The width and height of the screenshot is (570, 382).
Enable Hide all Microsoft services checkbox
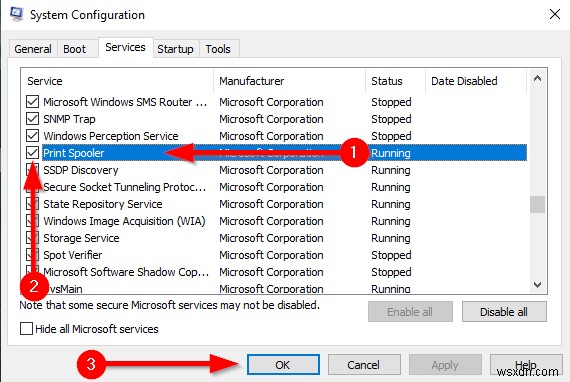coord(26,329)
